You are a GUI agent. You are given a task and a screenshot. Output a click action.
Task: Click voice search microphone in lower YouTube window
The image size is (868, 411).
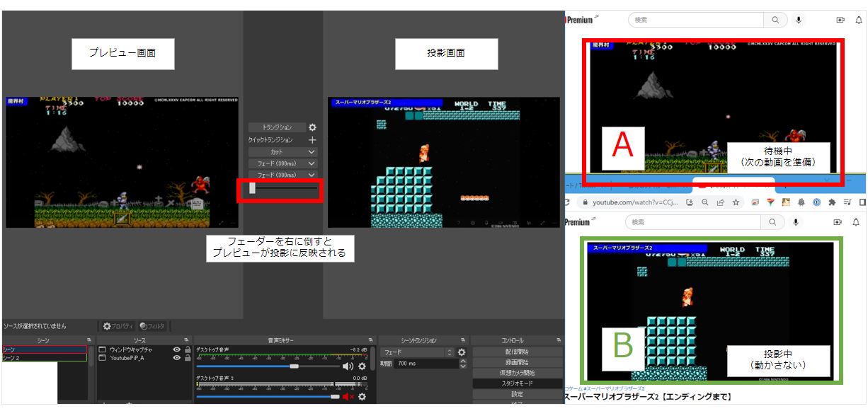pos(796,222)
